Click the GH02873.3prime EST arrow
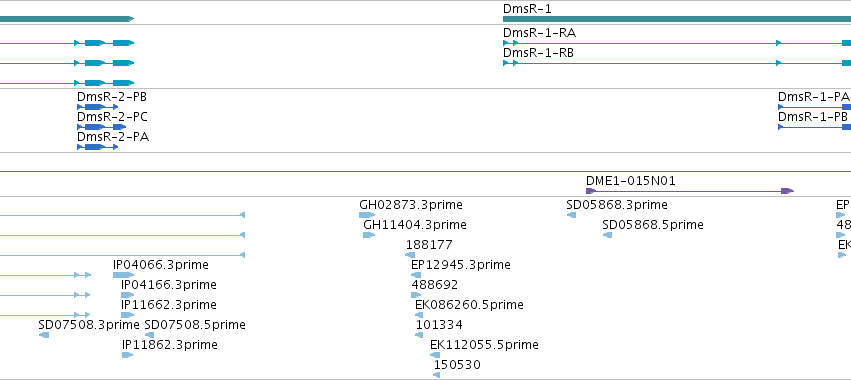 click(367, 215)
